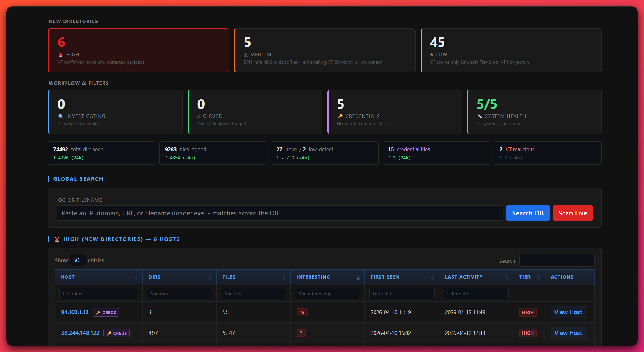This screenshot has height=352, width=644.
Task: Click the Filter host input
Action: pos(99,294)
